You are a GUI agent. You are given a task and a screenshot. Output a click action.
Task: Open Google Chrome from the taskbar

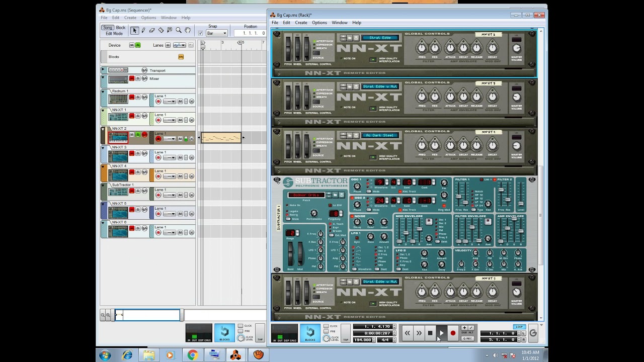pos(192,355)
